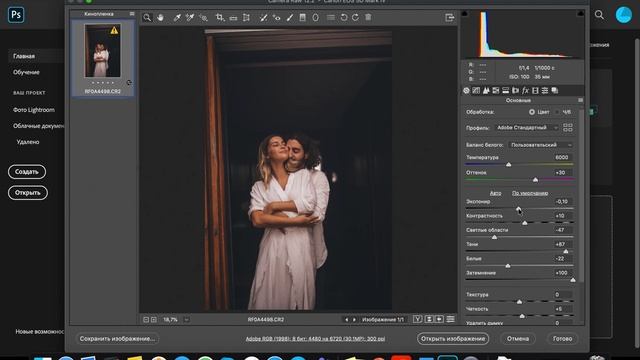Open the Кинопленка filmstrip menu
Image resolution: width=640 pixels, height=360 pixels.
[x=132, y=14]
